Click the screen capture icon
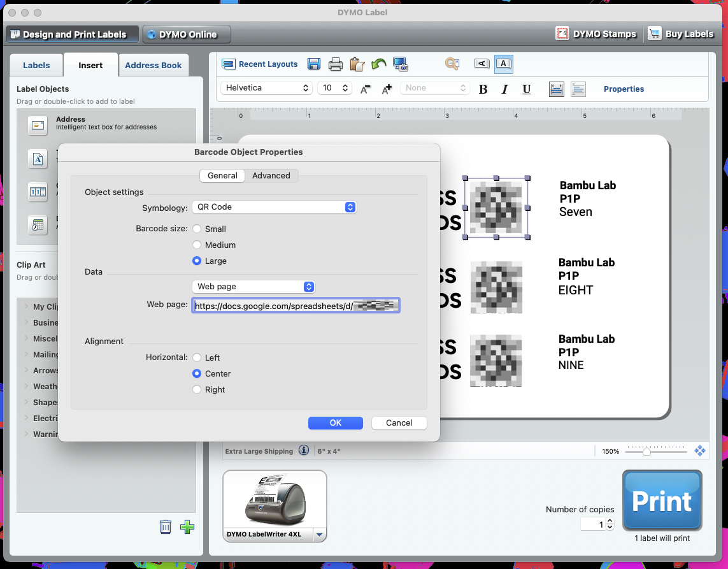728x569 pixels. [x=401, y=64]
